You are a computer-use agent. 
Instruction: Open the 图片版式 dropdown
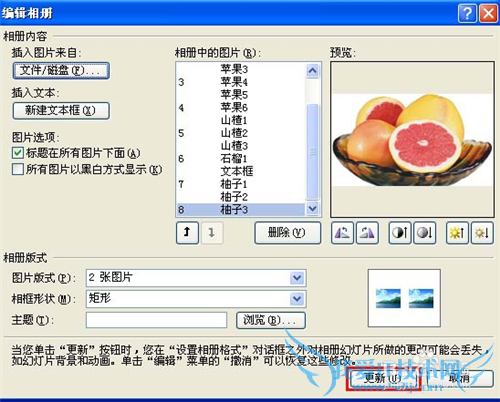click(297, 277)
